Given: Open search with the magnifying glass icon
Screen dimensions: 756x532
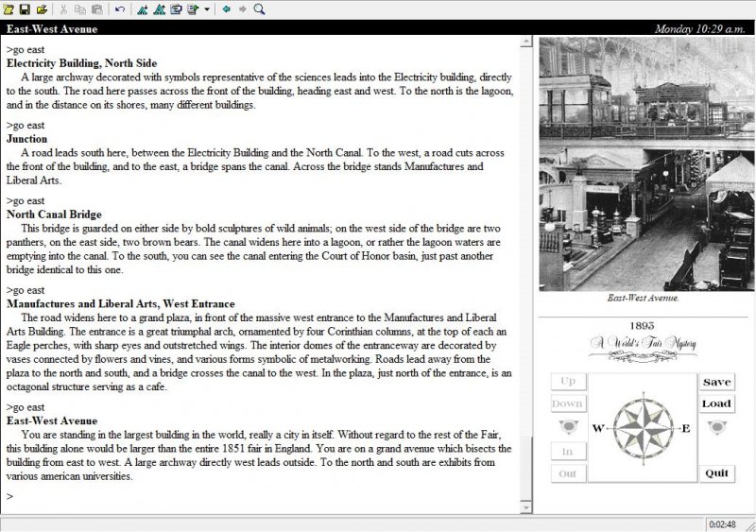Looking at the screenshot, I should coord(259,9).
